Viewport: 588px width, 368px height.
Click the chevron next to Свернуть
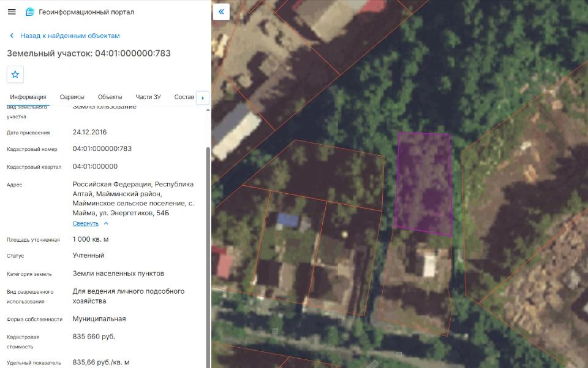[x=106, y=223]
